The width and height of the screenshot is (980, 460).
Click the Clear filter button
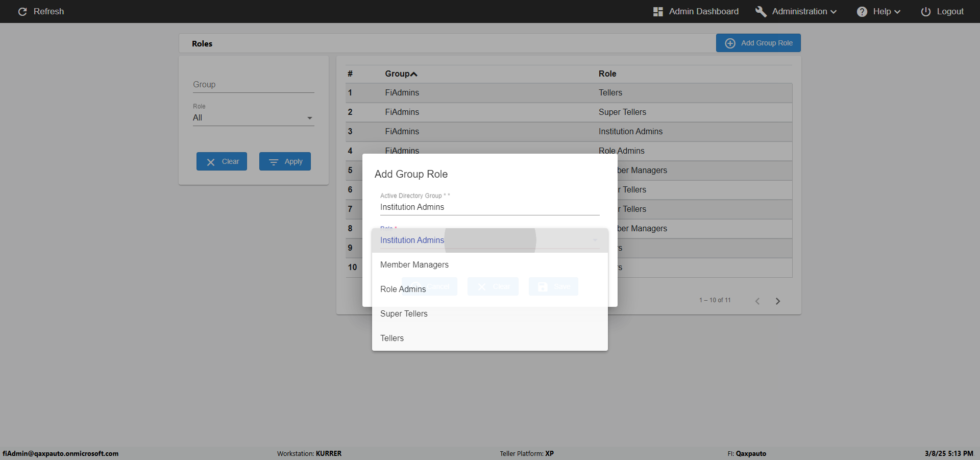click(222, 161)
